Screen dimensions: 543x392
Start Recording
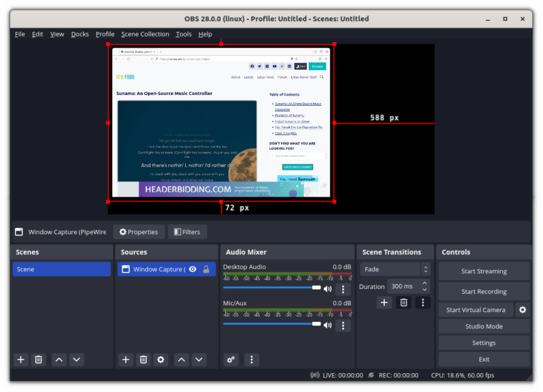click(x=484, y=291)
